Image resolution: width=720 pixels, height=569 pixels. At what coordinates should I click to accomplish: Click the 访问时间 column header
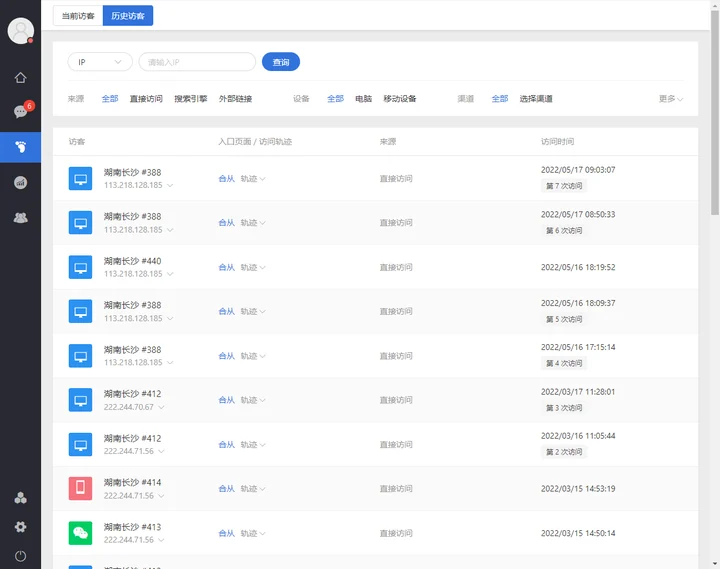tap(557, 141)
